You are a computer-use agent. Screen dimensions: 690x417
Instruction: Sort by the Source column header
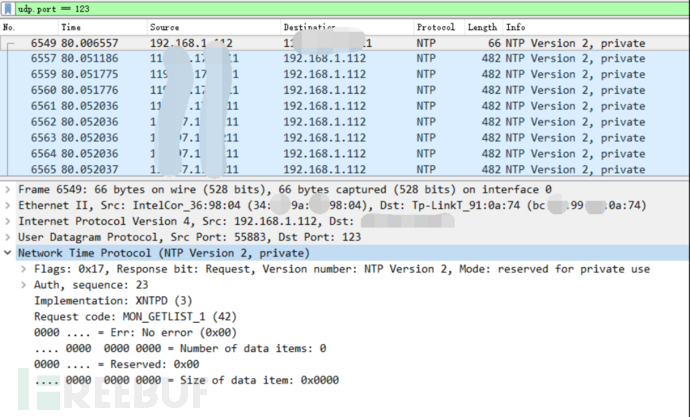165,27
